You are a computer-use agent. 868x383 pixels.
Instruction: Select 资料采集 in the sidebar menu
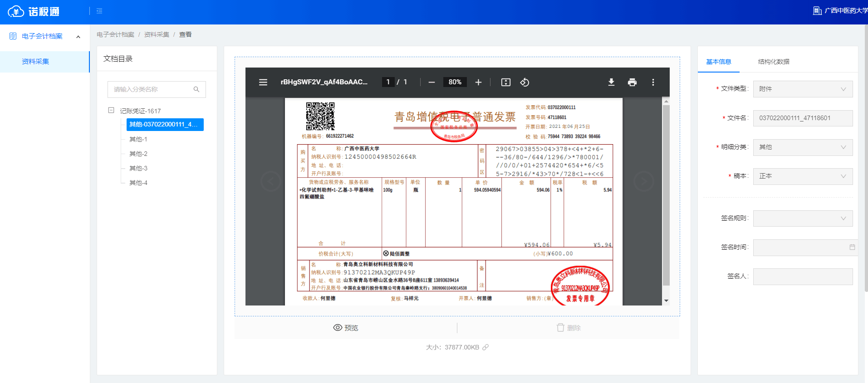coord(35,62)
